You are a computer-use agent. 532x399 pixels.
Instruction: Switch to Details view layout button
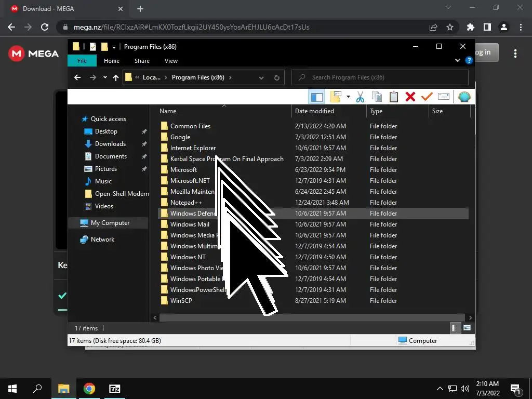pos(454,328)
